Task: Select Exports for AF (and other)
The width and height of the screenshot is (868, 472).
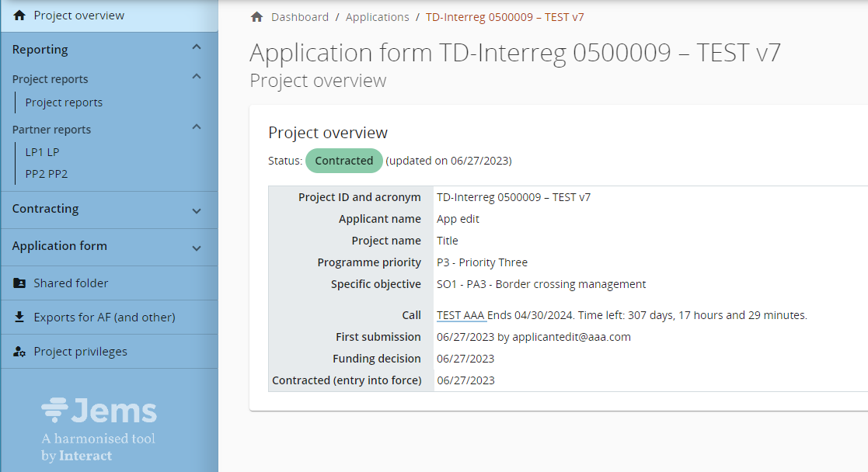Action: click(104, 318)
